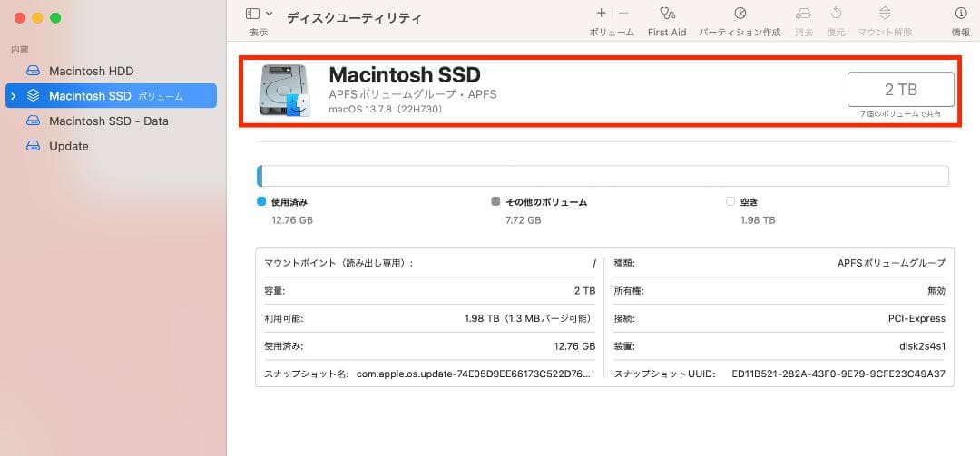Click the 2 TB capacity box

[901, 90]
